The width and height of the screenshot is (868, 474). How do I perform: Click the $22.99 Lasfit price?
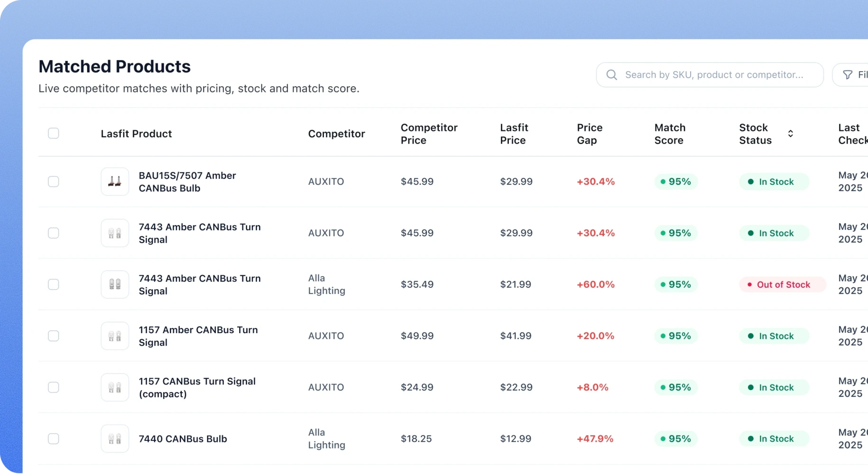(x=516, y=387)
